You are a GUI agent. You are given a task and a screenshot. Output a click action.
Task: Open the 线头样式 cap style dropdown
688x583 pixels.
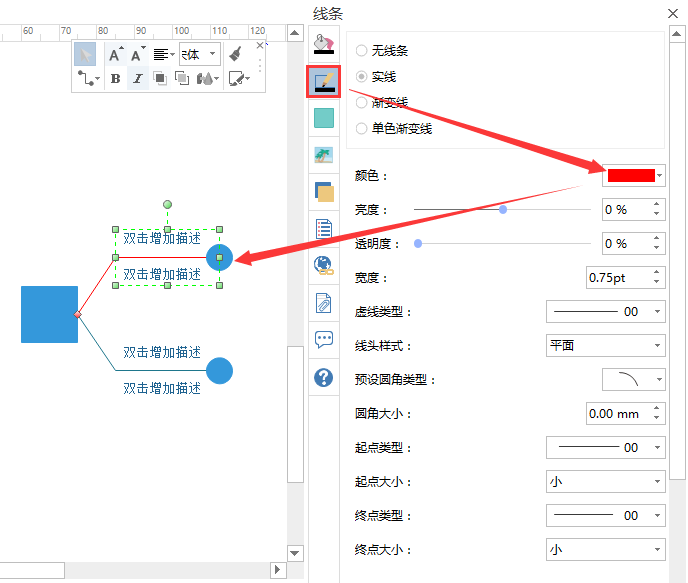tap(606, 345)
